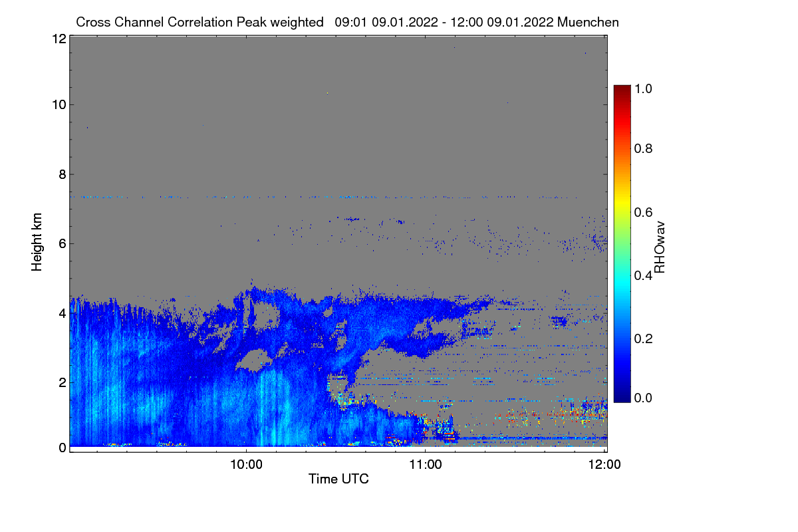Click the RHOwav color bar legend
The width and height of the screenshot is (798, 532).
[x=622, y=243]
